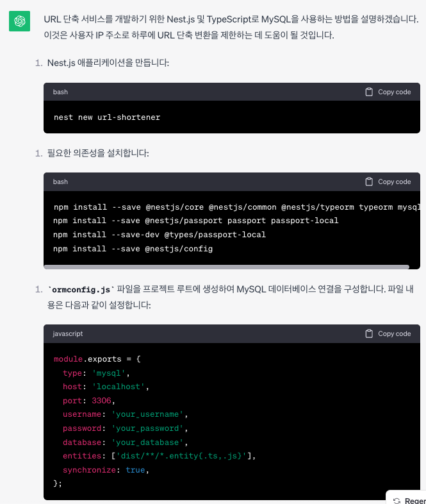
Task: Click the 'javascript' language label
Action: [x=68, y=333]
